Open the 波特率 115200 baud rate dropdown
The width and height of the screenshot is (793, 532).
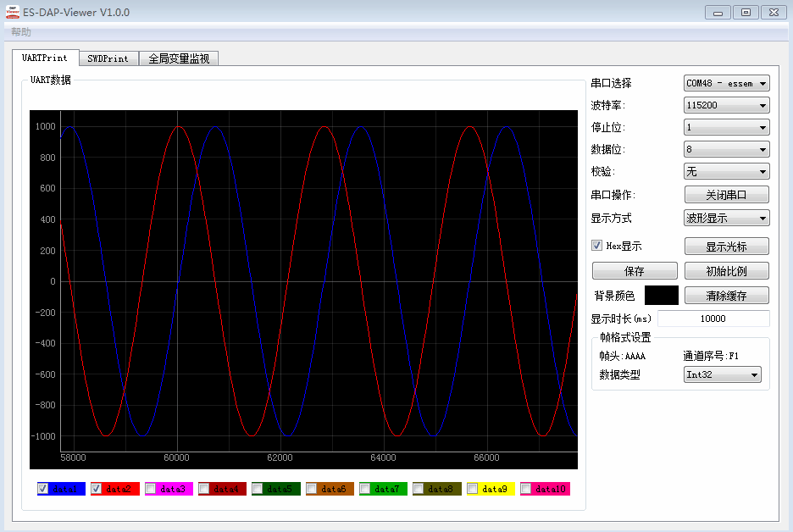point(726,105)
